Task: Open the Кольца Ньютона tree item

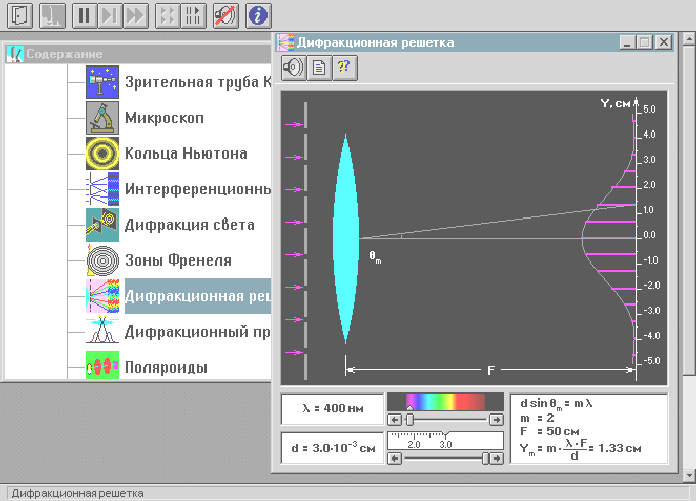Action: [x=186, y=154]
